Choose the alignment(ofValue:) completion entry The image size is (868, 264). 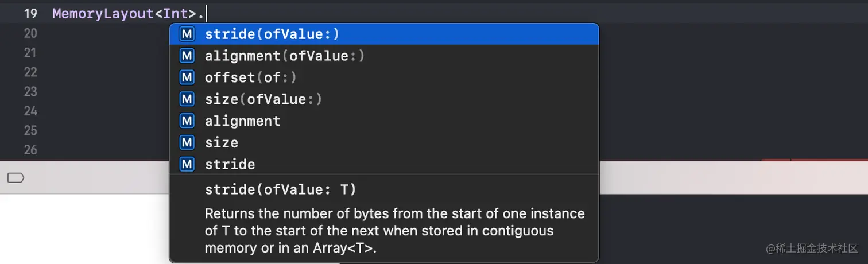pos(285,56)
